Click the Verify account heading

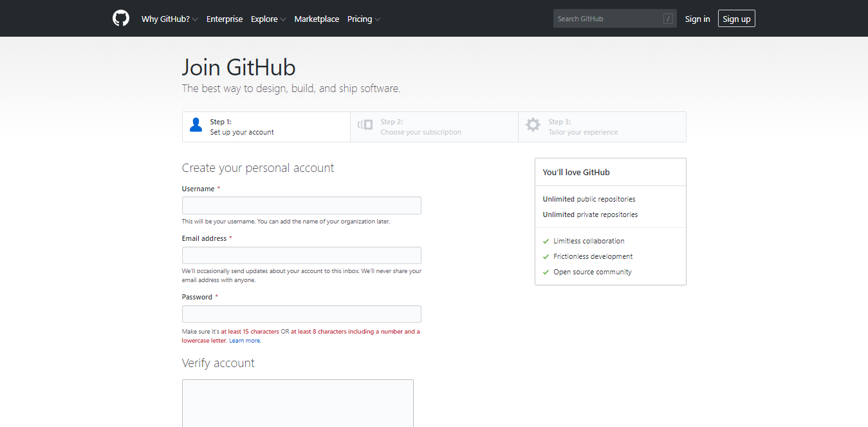click(x=218, y=363)
